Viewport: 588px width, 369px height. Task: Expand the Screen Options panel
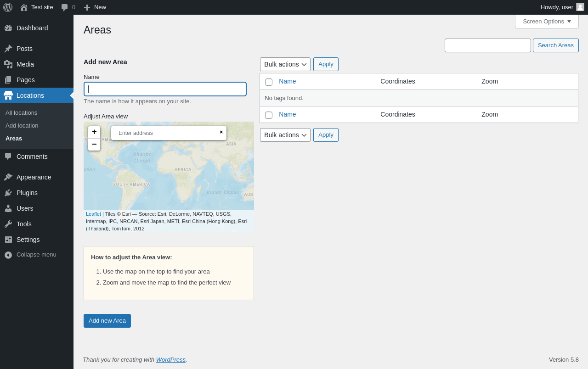547,21
